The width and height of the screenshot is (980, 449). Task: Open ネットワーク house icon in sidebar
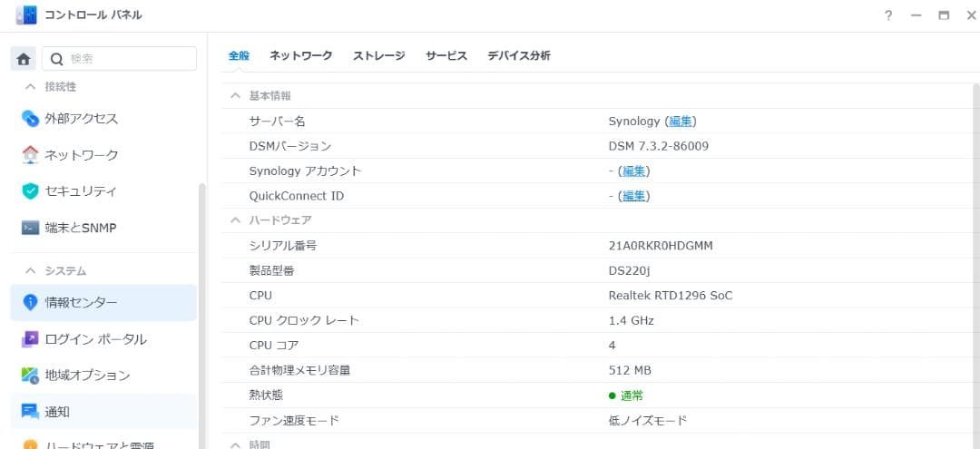(x=30, y=154)
